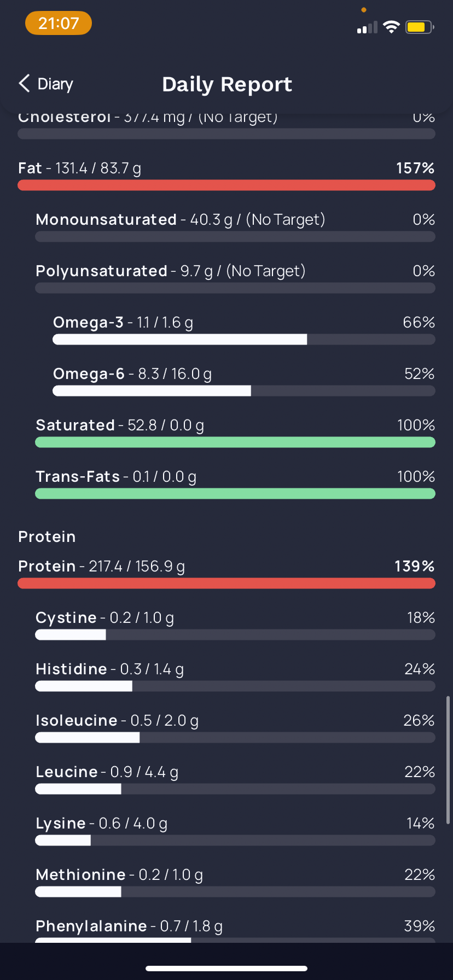Tap the Daily Report title
The image size is (453, 980).
tap(227, 84)
